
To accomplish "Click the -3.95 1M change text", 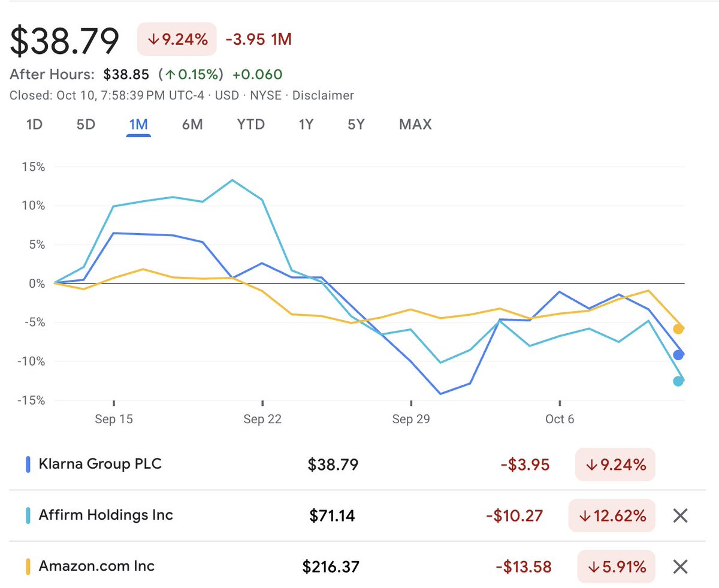I will click(258, 40).
